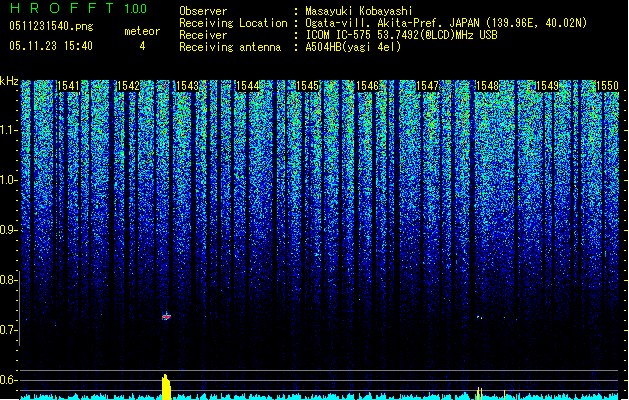
Task: Click the date stamp 05.11.23 15:40
Action: click(x=51, y=46)
